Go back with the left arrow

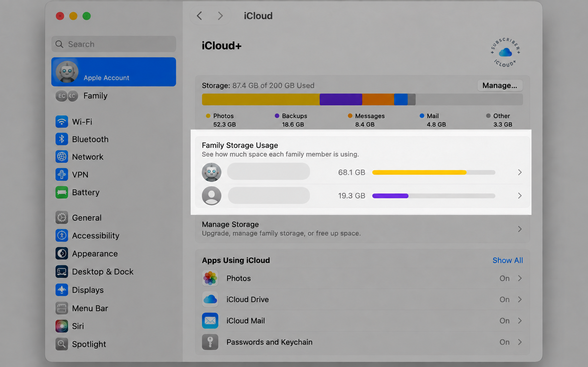click(x=199, y=16)
